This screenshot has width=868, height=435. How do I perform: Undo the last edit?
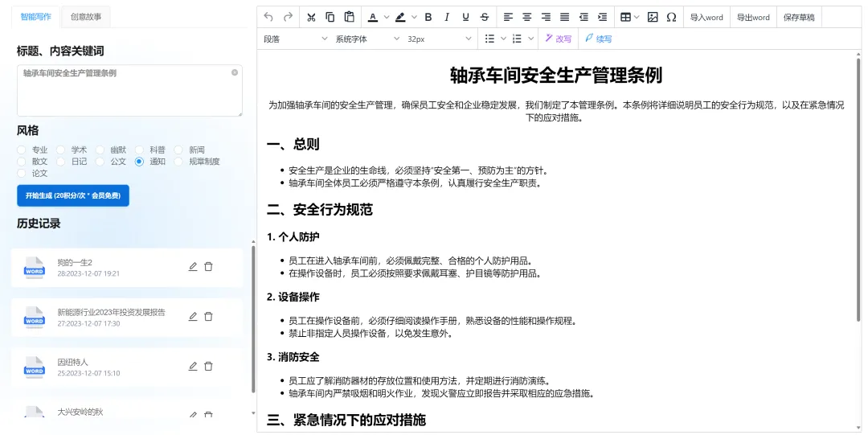coord(268,17)
